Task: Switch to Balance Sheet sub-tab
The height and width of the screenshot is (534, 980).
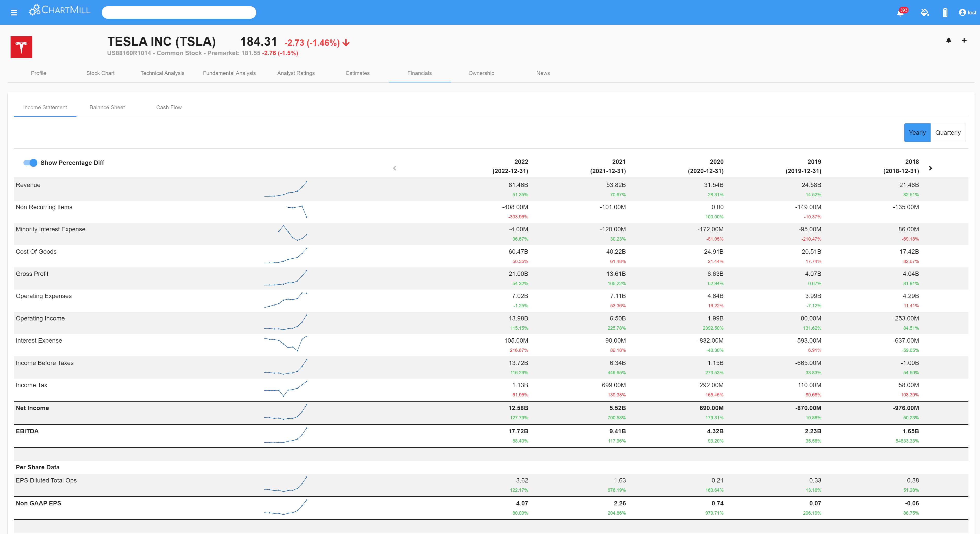Action: coord(107,107)
